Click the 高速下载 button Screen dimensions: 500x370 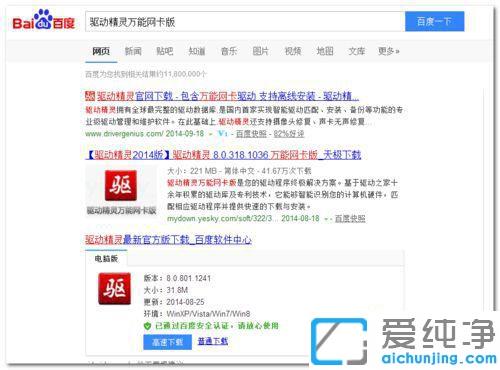coord(167,342)
